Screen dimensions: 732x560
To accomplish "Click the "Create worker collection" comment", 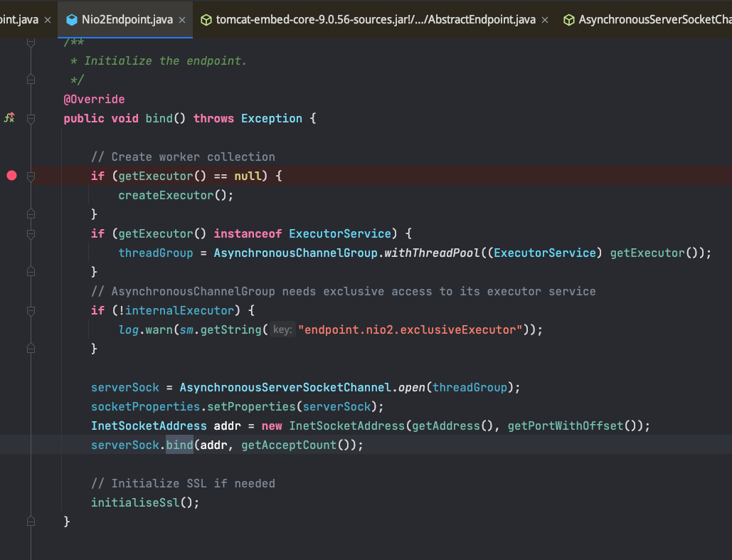I will pos(183,157).
